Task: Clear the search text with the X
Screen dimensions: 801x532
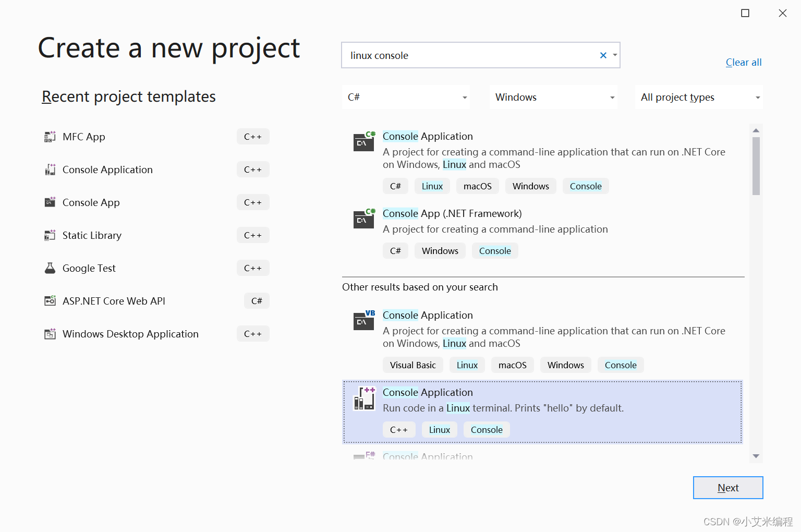Action: (x=603, y=55)
